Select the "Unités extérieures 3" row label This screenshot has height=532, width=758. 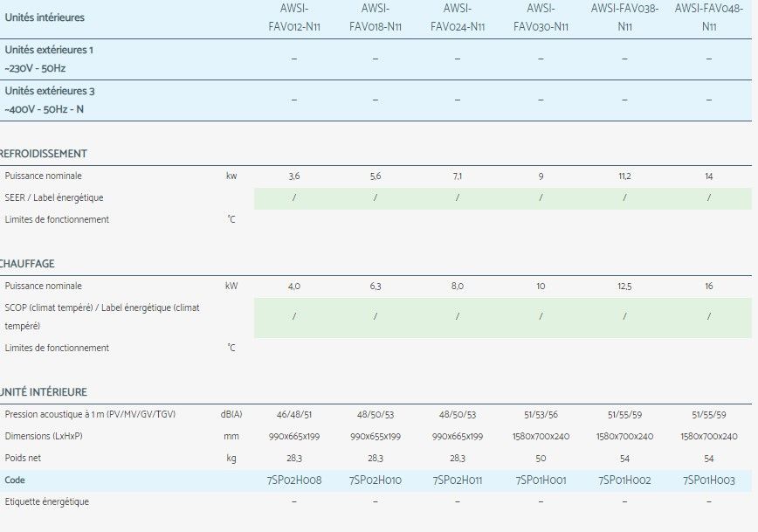[x=50, y=91]
